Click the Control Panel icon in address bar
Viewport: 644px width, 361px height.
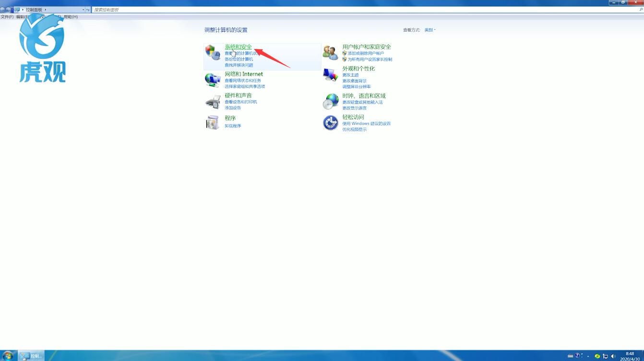17,10
